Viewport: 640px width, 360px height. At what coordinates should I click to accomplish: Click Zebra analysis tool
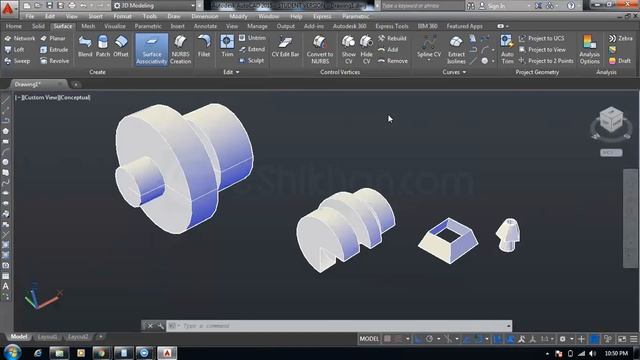click(620, 38)
